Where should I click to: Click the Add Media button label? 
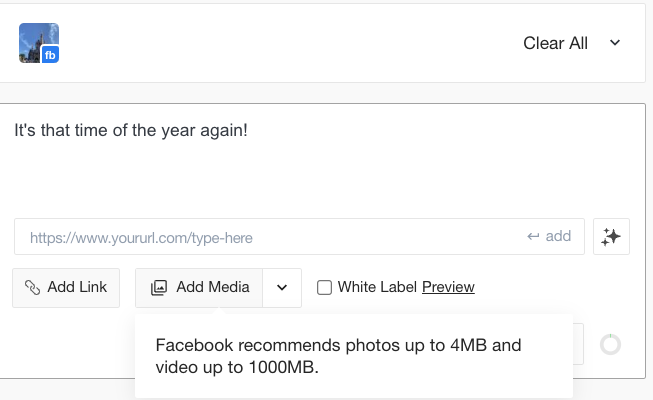point(213,287)
